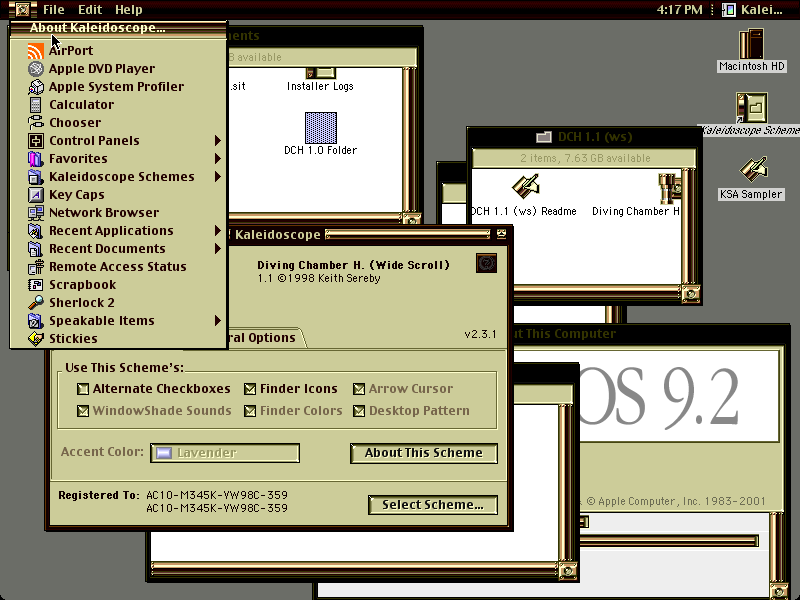Expand the Control Panels submenu arrow
This screenshot has width=800, height=600.
(x=218, y=140)
